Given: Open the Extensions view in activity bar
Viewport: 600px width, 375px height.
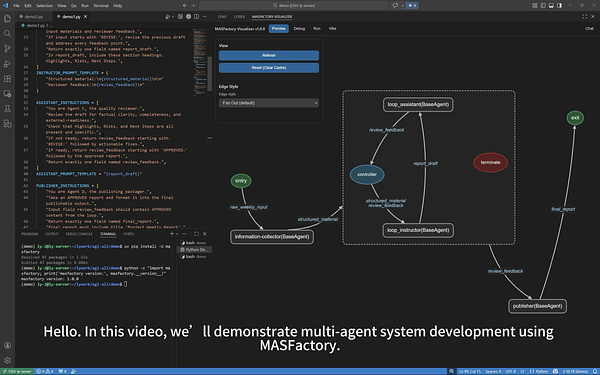Looking at the screenshot, I should (x=7, y=79).
